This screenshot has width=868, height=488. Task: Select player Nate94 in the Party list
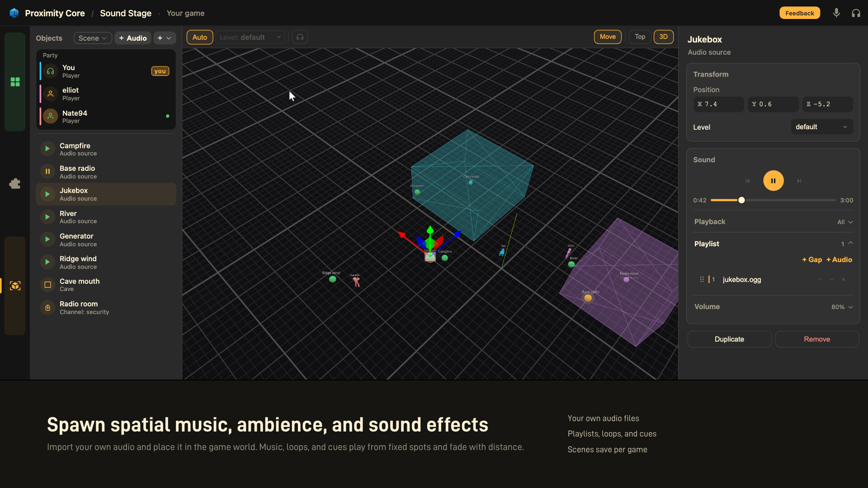106,117
